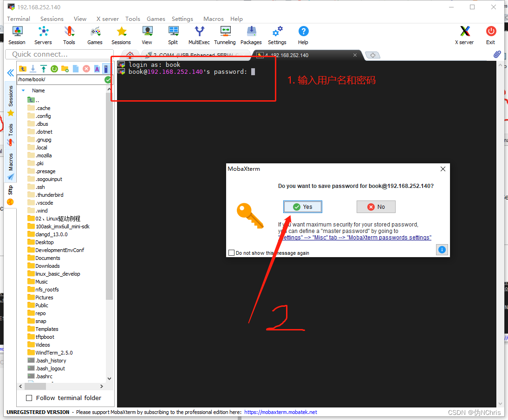
Task: Enable the Follow terminal folder checkbox
Action: point(29,398)
